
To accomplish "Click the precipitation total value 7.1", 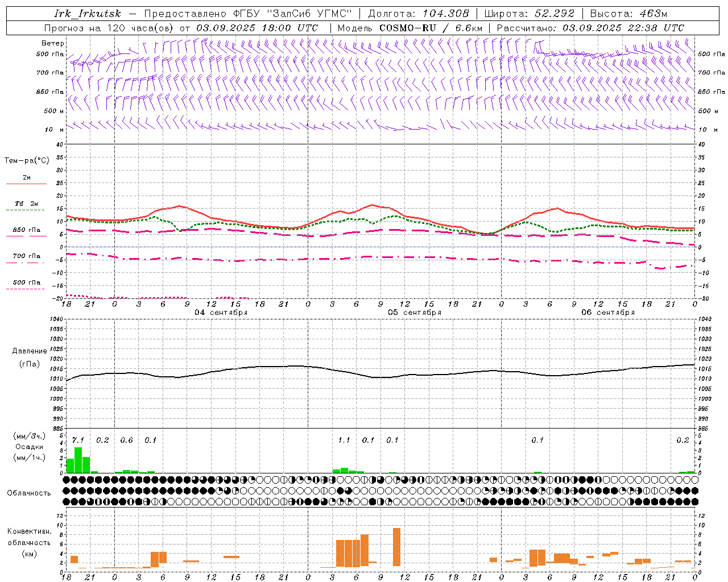I will tap(78, 440).
